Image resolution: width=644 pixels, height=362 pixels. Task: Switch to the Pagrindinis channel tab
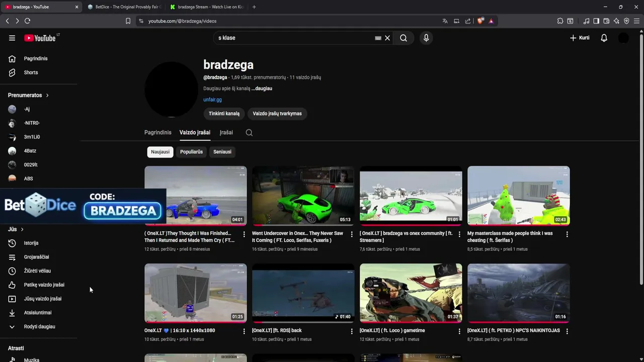[158, 132]
